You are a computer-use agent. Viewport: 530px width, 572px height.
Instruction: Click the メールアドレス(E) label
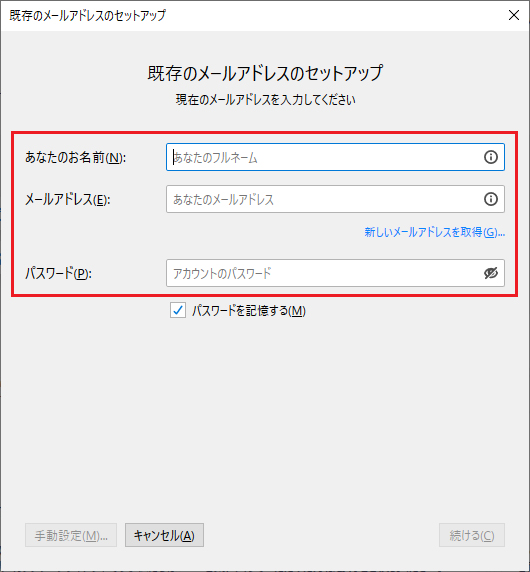(x=67, y=200)
